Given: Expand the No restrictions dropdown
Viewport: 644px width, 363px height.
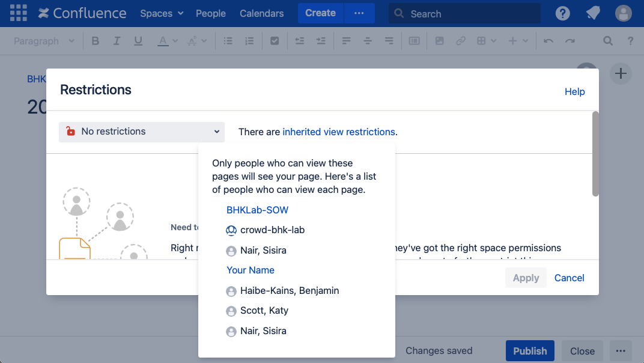Looking at the screenshot, I should point(142,132).
